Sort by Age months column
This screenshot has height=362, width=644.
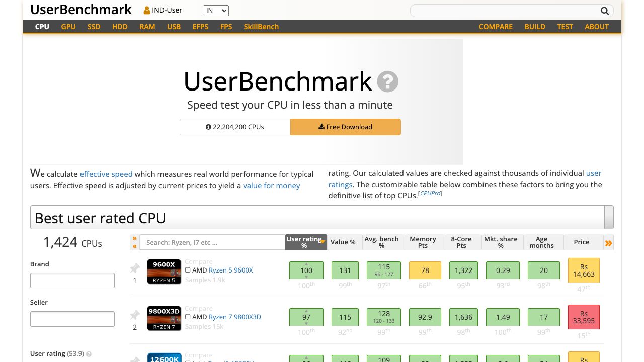point(542,242)
